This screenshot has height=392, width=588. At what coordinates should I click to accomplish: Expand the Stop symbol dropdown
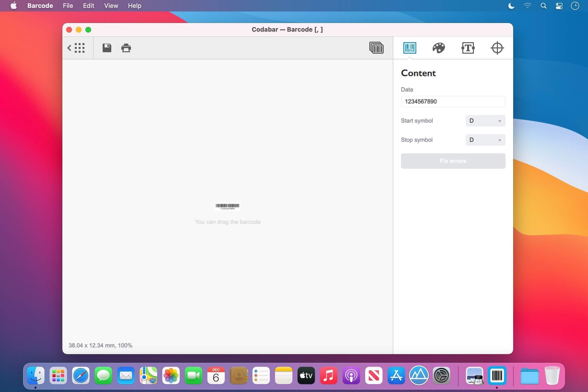[x=485, y=140]
